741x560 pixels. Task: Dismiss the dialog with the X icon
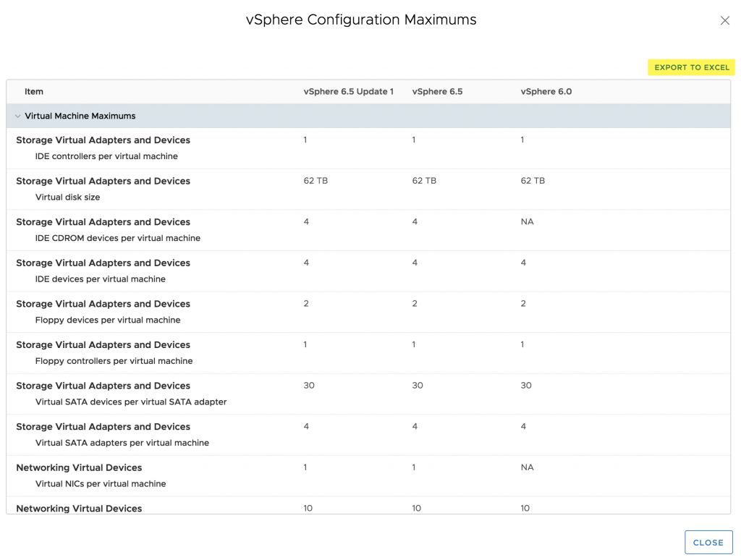[x=725, y=20]
